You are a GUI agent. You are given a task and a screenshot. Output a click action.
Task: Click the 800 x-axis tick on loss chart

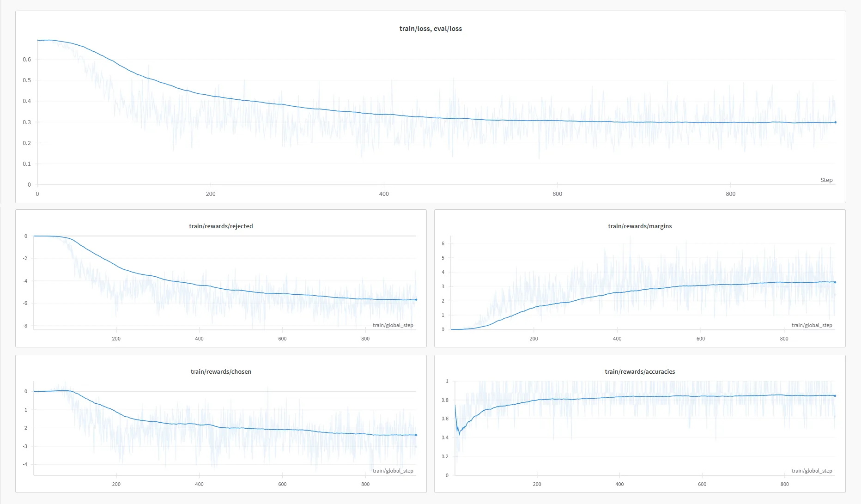(730, 194)
